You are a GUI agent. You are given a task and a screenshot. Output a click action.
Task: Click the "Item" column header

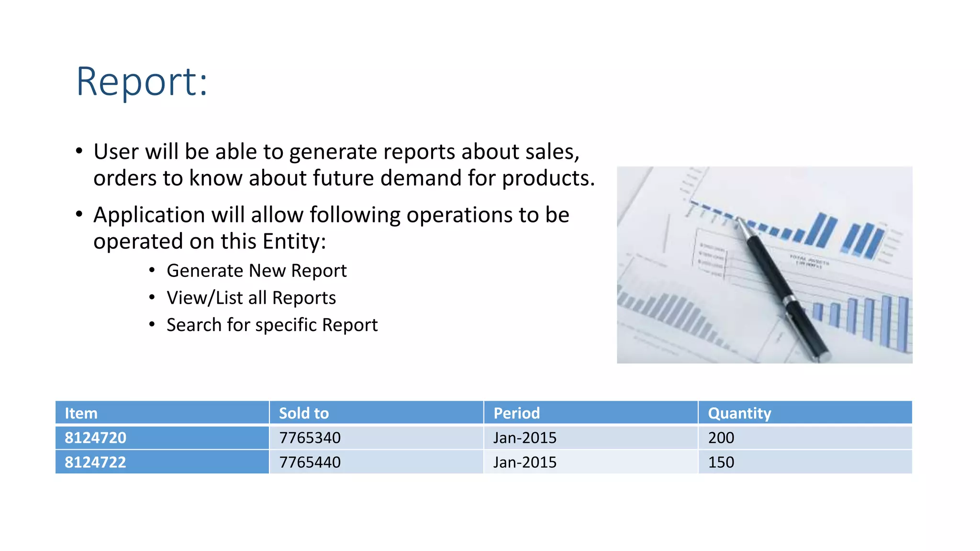pos(81,413)
